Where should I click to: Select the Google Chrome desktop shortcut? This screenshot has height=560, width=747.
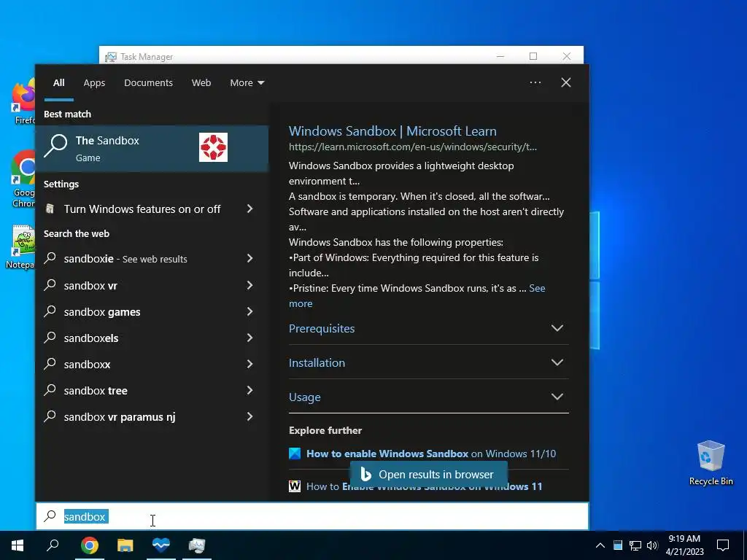pos(23,179)
